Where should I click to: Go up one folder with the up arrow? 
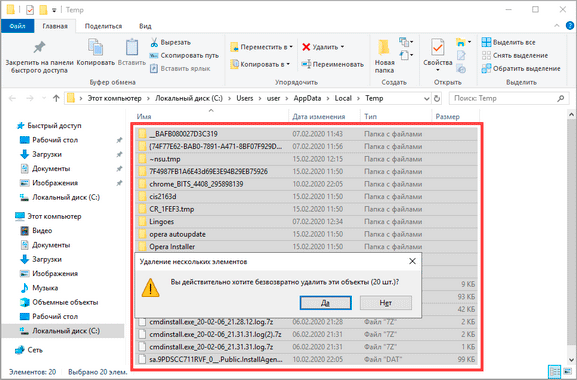coord(56,98)
